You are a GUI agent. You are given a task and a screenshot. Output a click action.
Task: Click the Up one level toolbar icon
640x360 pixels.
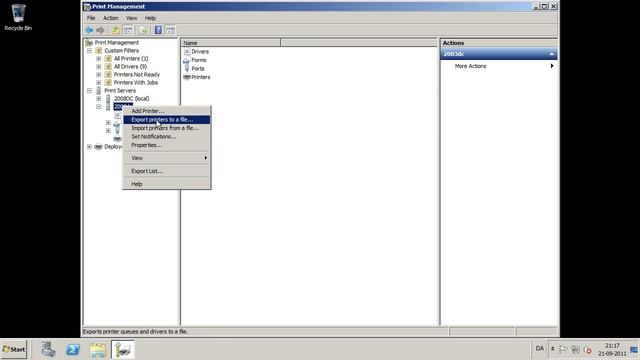pos(116,30)
